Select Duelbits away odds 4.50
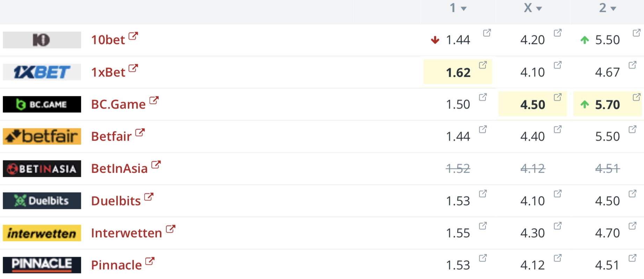 [x=607, y=201]
